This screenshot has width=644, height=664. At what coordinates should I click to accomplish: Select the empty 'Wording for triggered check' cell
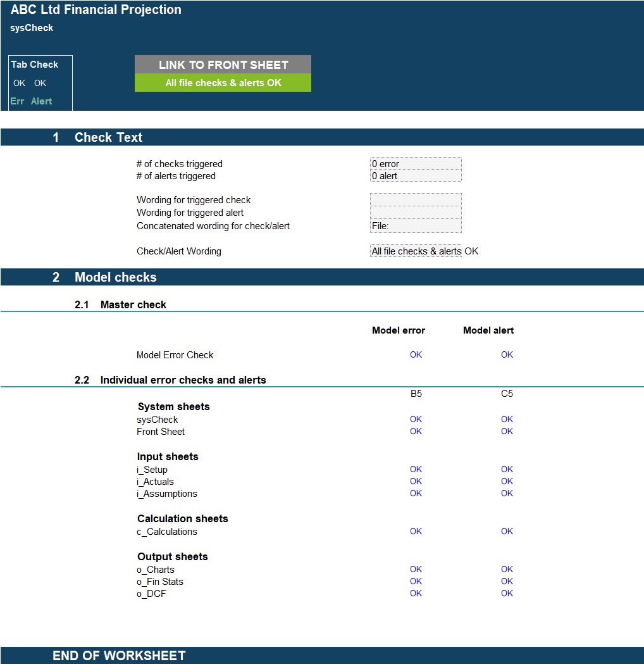(x=416, y=200)
